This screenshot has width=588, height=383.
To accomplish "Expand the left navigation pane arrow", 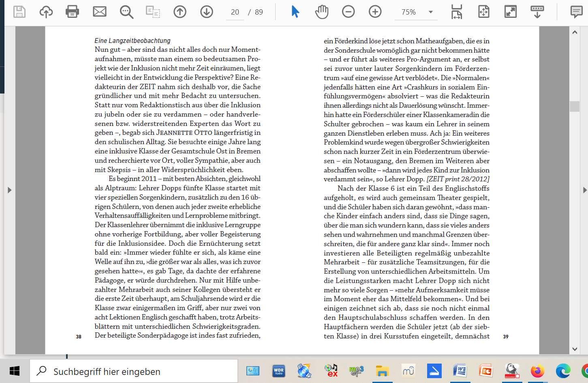I will click(9, 190).
